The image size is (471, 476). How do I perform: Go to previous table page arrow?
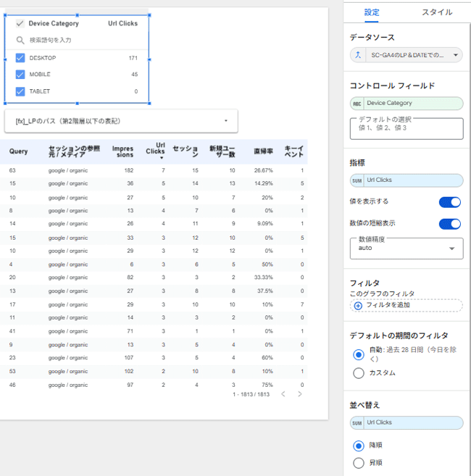pyautogui.click(x=283, y=394)
